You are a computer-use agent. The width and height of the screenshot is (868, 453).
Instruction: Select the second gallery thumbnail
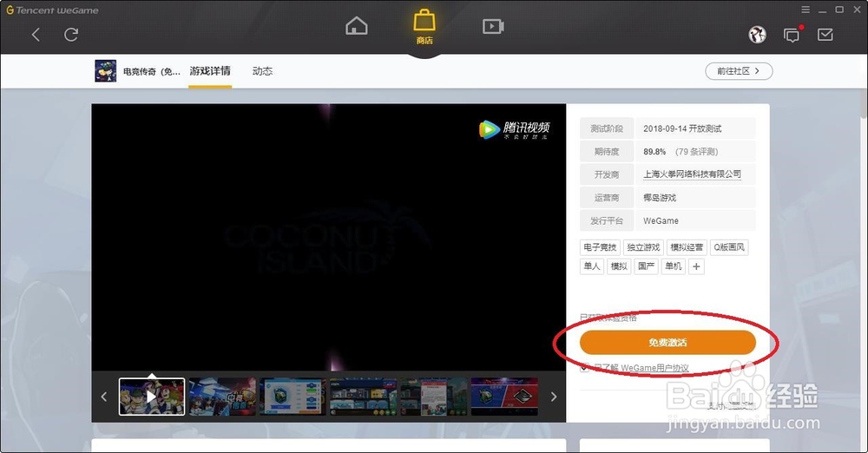tap(222, 397)
